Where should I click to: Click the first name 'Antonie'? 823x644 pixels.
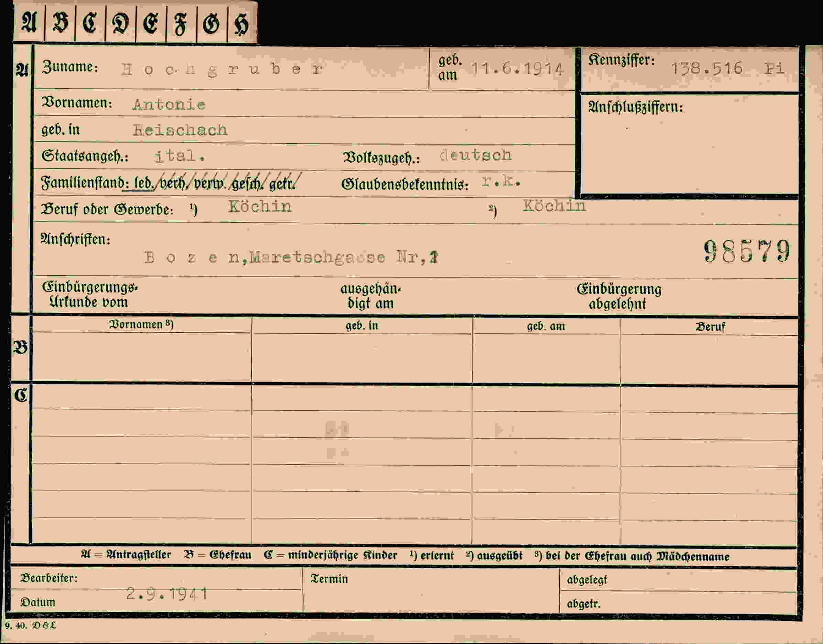169,104
